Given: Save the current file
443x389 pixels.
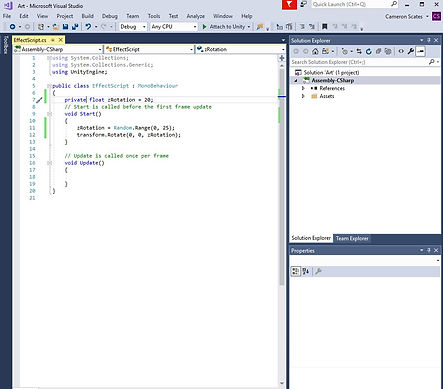Looking at the screenshot, I should pos(65,27).
